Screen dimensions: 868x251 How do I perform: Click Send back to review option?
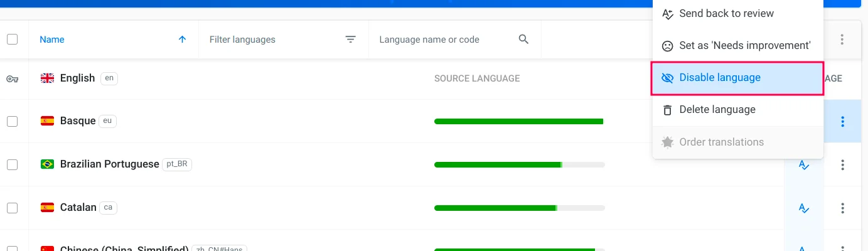tap(726, 14)
